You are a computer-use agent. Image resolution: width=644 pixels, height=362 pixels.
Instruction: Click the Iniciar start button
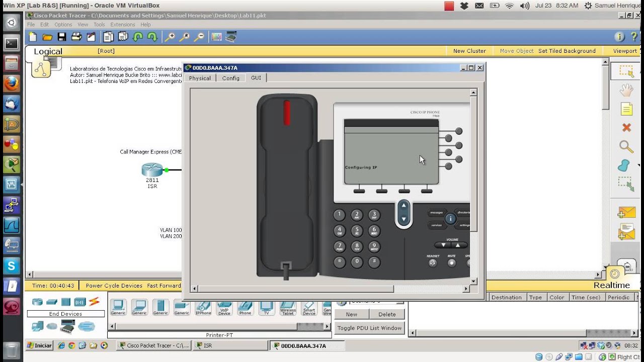[x=39, y=345]
